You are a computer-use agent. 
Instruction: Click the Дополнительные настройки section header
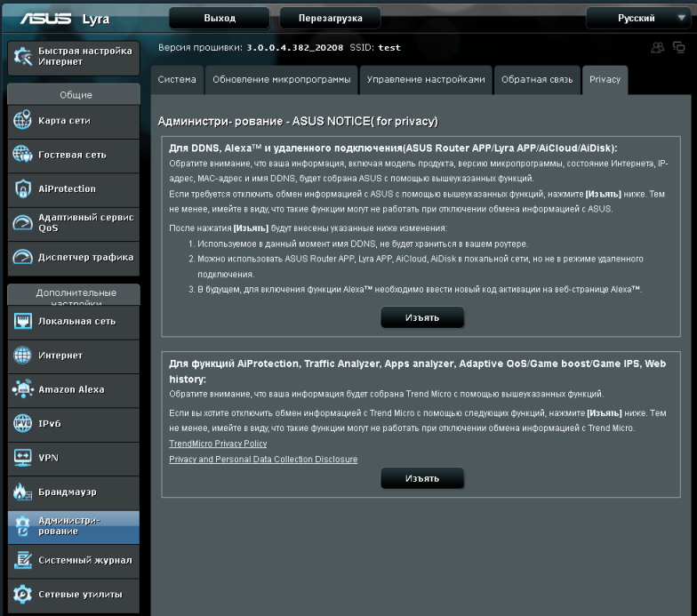point(74,295)
